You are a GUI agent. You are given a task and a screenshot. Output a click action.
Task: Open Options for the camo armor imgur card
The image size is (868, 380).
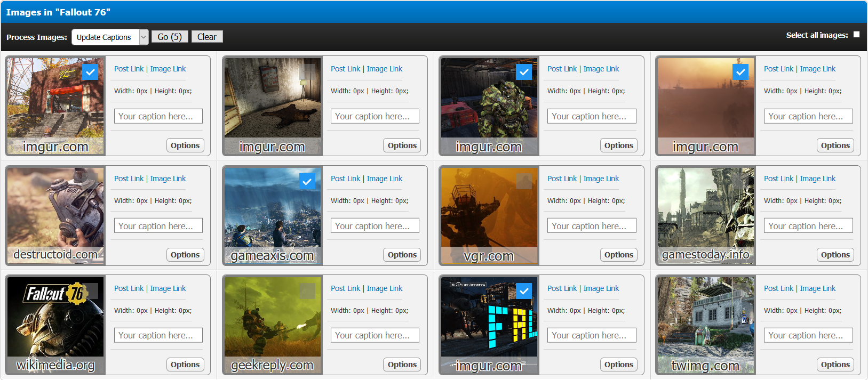click(x=619, y=145)
